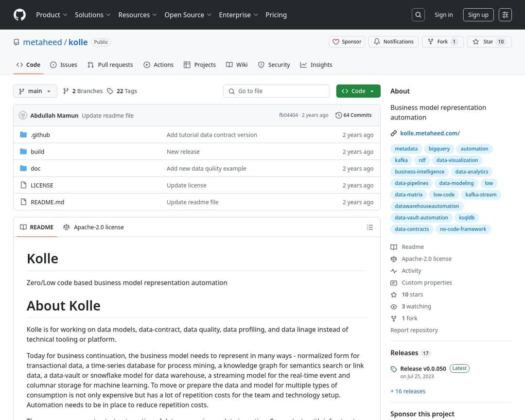Click Abdullah Mamun's avatar in commit bar
This screenshot has width=525, height=420.
click(23, 115)
